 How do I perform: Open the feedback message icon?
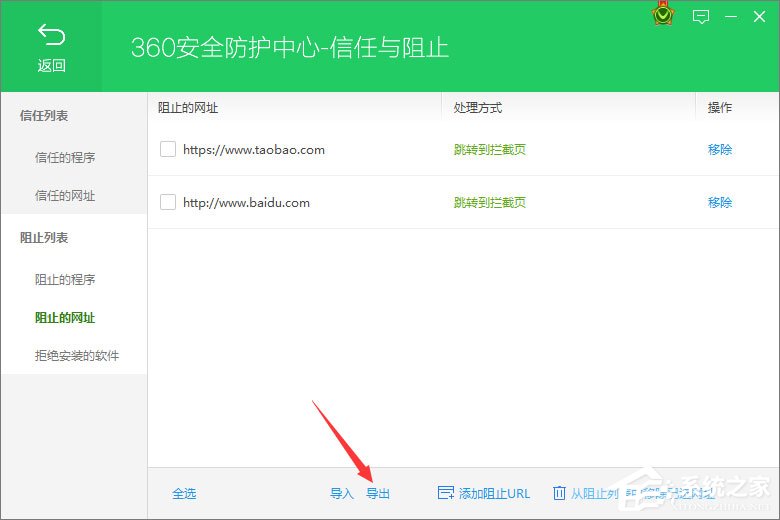[x=701, y=17]
